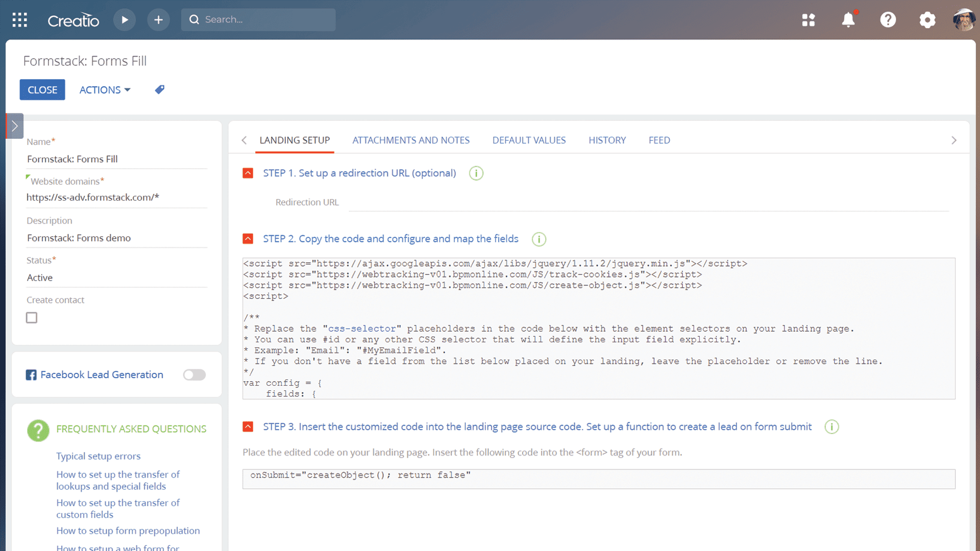This screenshot has width=980, height=551.
Task: Click inside the Step 2 script code box
Action: tap(599, 329)
